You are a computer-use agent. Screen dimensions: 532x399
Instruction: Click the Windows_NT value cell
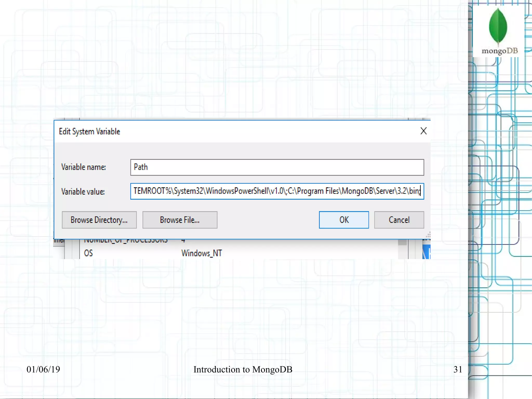(202, 253)
